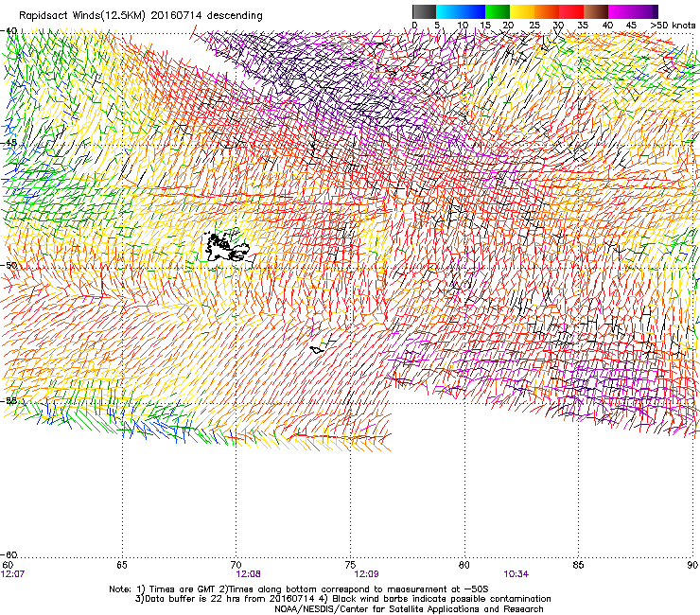Screen dimensions: 700x615
Task: Click the note 'Black wind barbs indicate possible contamination'
Action: point(442,599)
